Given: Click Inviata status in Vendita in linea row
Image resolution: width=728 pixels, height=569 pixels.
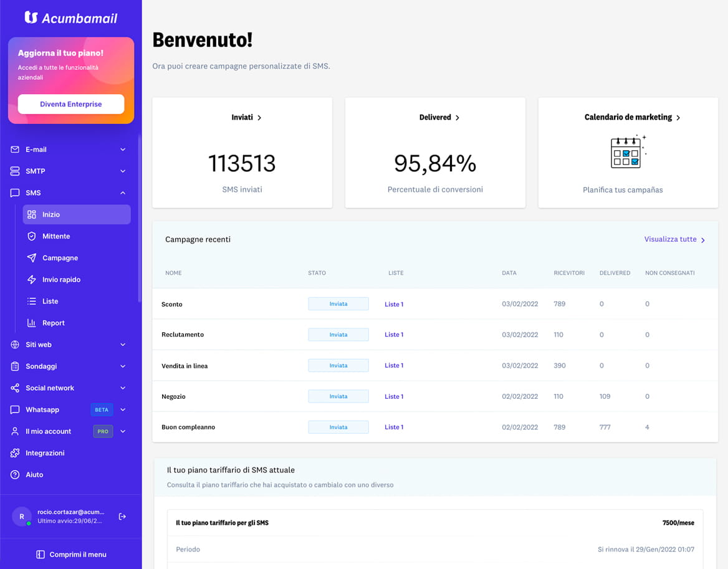Looking at the screenshot, I should click(338, 366).
